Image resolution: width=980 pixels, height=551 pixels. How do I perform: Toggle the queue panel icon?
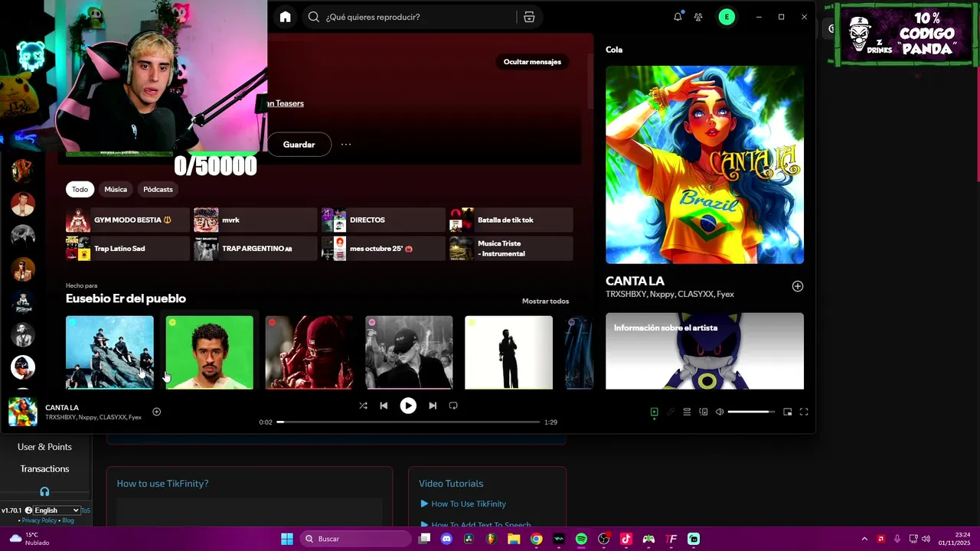click(x=687, y=412)
